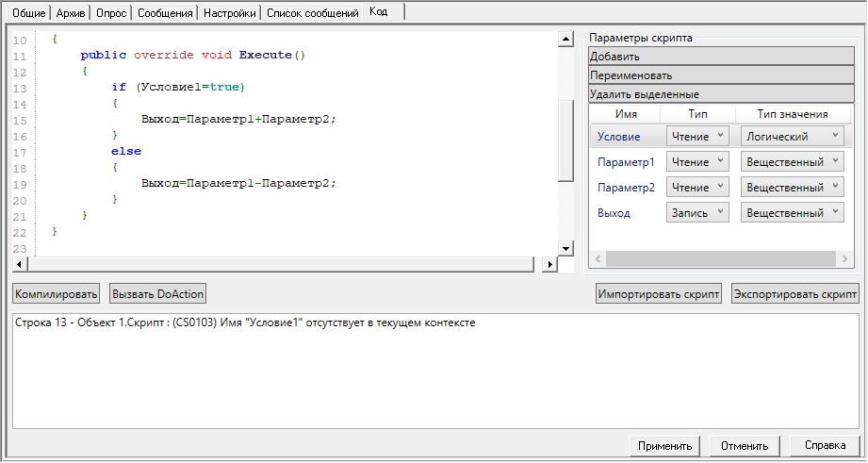The image size is (868, 463).
Task: Open the Тип dropdown for Параметр2
Action: pyautogui.click(x=697, y=188)
